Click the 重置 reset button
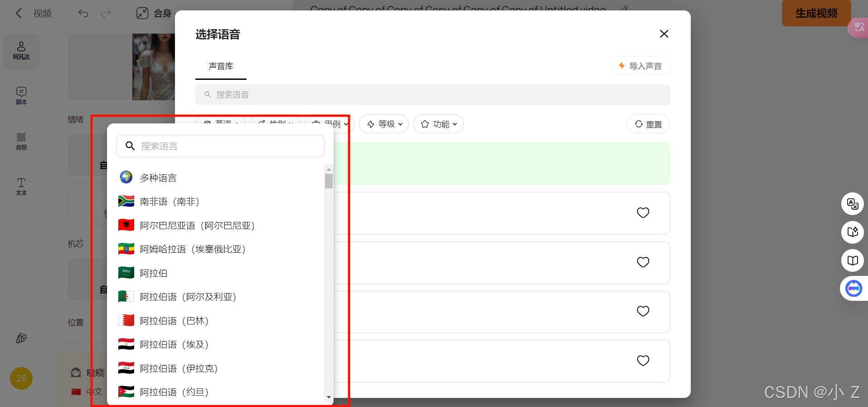Image resolution: width=868 pixels, height=407 pixels. (648, 124)
